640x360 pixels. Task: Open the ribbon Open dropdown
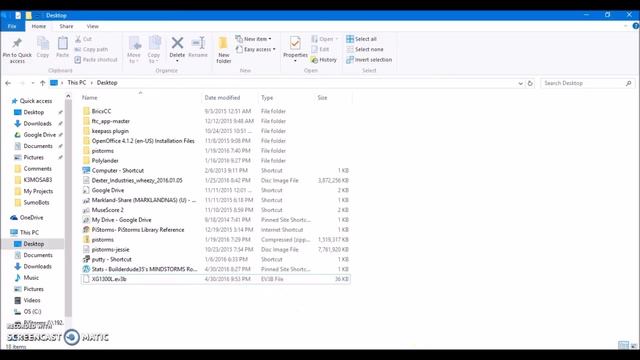tap(324, 39)
